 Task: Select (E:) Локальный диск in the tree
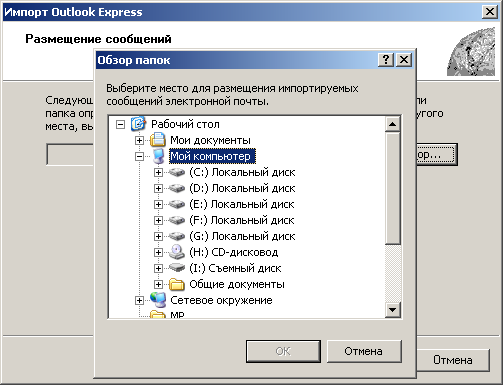click(242, 204)
